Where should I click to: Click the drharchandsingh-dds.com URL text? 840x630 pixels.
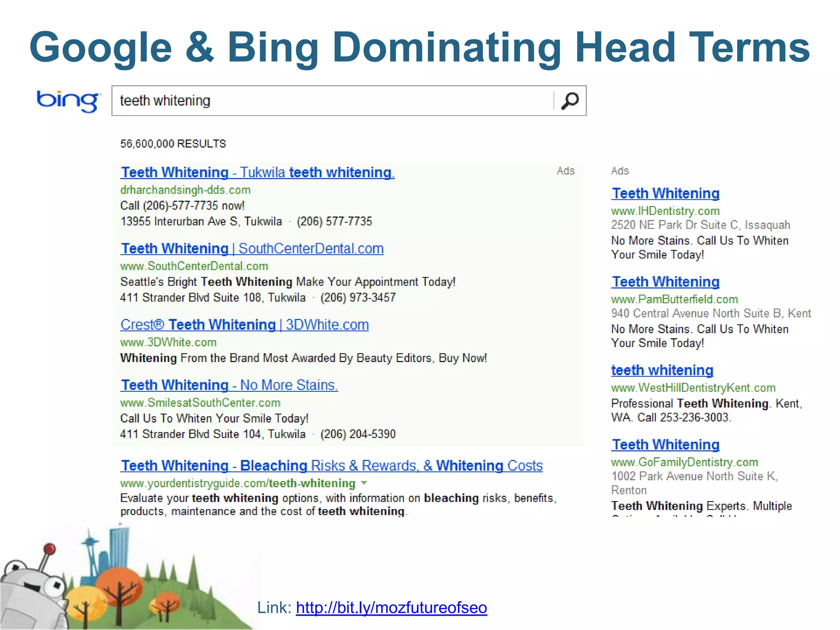[x=185, y=190]
